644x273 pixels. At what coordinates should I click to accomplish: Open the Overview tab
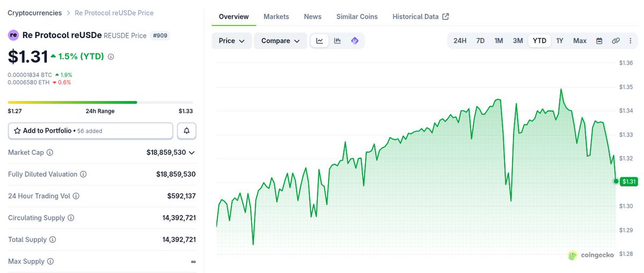click(234, 17)
